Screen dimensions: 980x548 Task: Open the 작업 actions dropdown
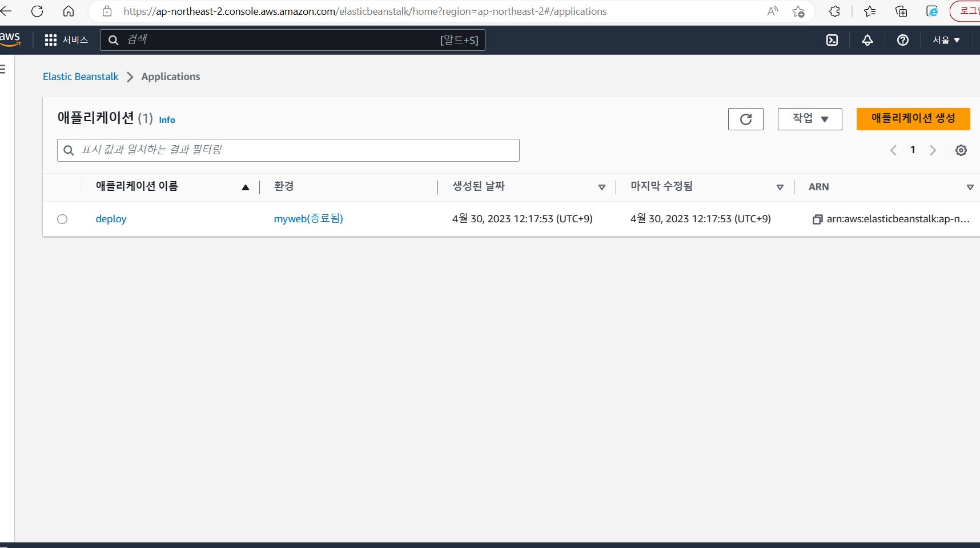(x=810, y=119)
